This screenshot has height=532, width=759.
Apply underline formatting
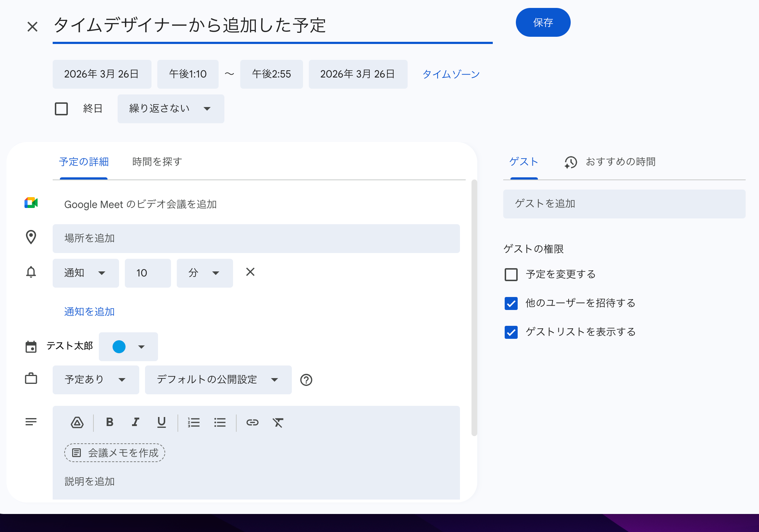tap(161, 422)
